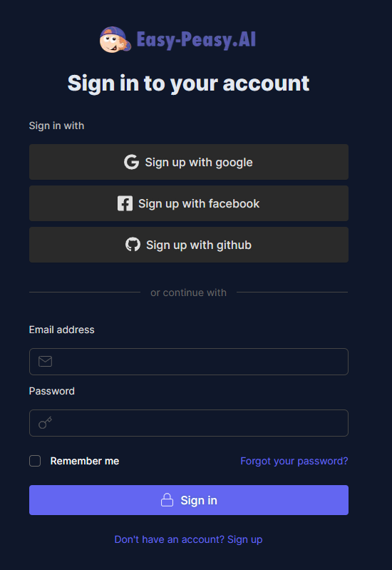Sign up with google button

click(189, 162)
